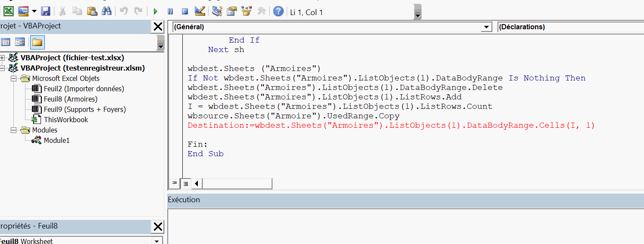Viewport: 644px width, 244px height.
Task: Switch to Procedure View button
Action: 174,183
